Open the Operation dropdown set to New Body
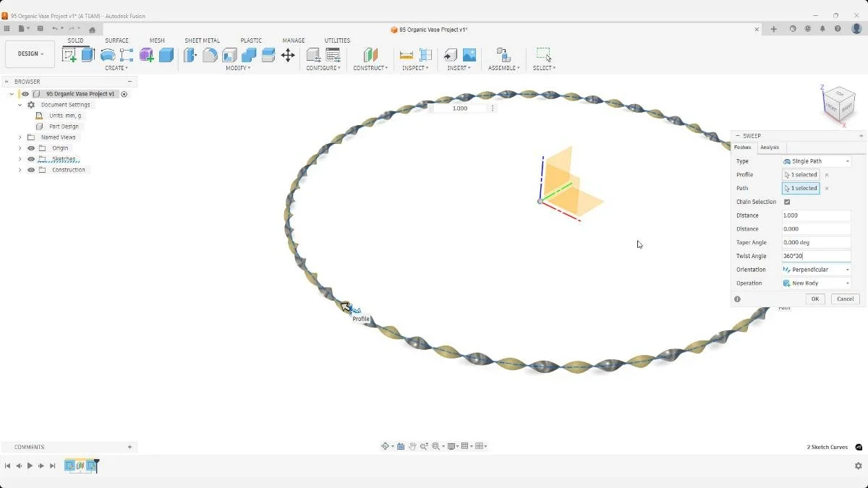Screen dimensions: 868x488 pos(816,283)
